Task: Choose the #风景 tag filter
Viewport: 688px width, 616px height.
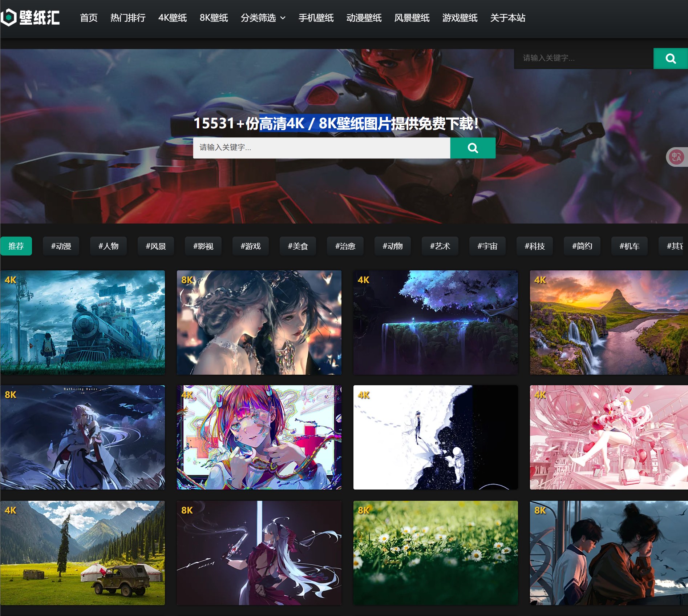Action: click(155, 246)
